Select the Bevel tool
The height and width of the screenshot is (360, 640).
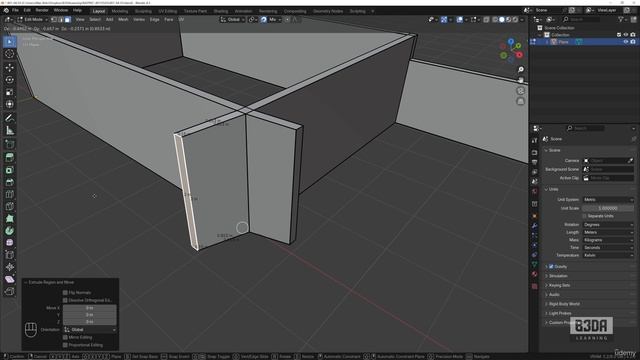pyautogui.click(x=9, y=182)
